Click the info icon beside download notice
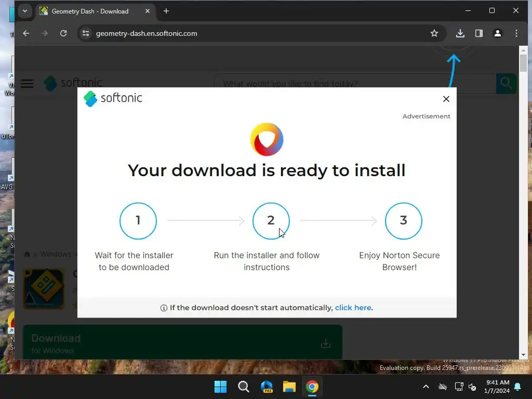This screenshot has height=399, width=532. [x=164, y=308]
